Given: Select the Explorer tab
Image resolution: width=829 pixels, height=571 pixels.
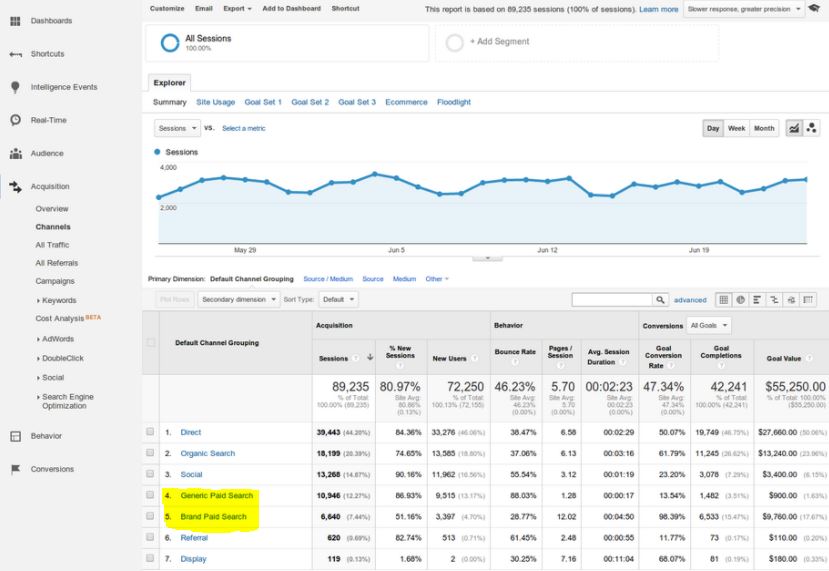Looking at the screenshot, I should tap(169, 83).
